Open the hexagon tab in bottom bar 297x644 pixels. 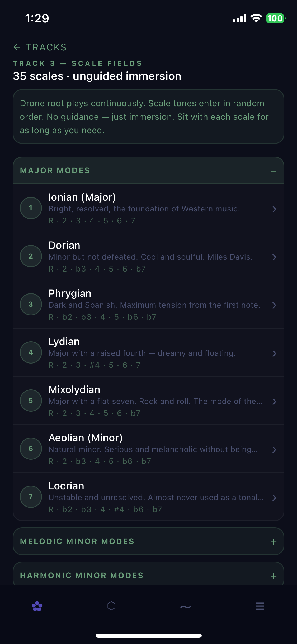pyautogui.click(x=111, y=606)
